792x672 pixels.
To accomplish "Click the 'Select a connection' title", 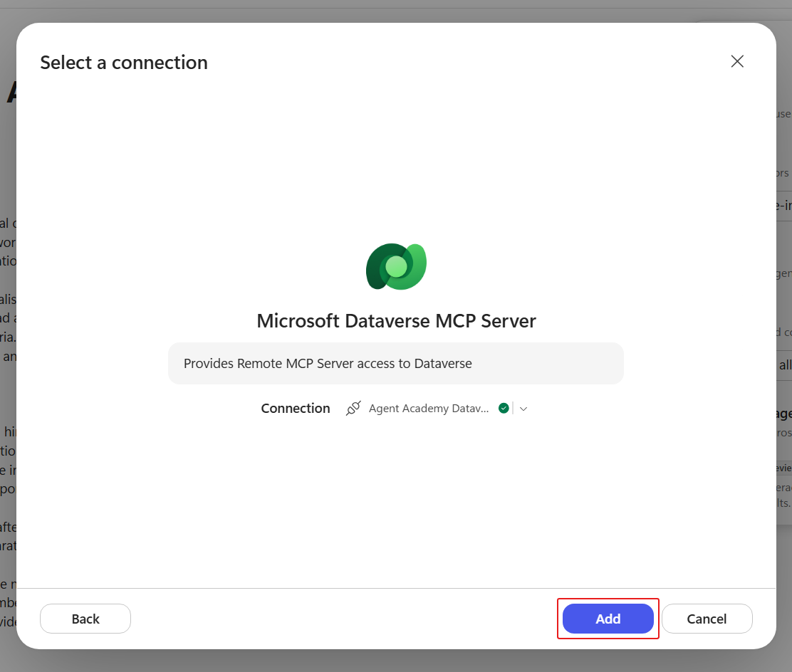I will (x=124, y=63).
